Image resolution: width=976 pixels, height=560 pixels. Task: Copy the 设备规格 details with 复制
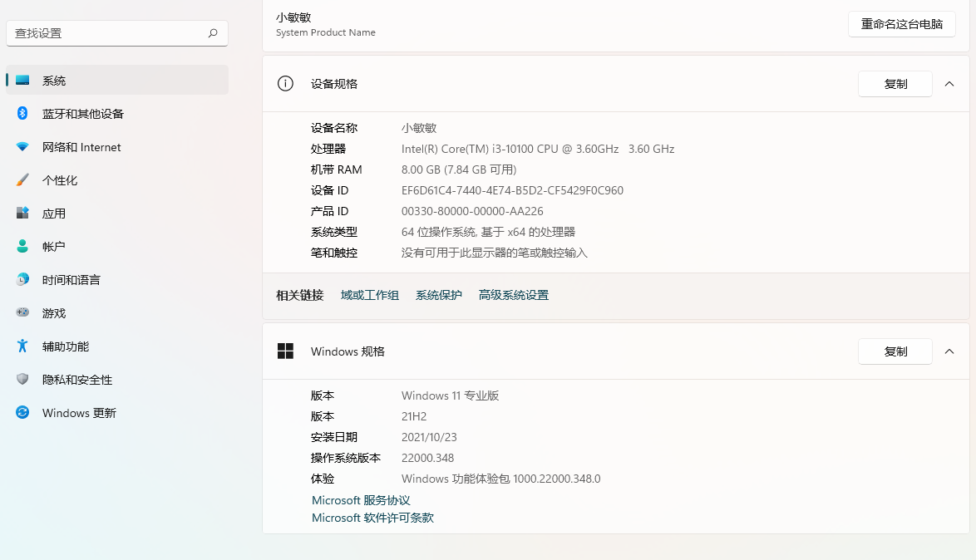[895, 84]
